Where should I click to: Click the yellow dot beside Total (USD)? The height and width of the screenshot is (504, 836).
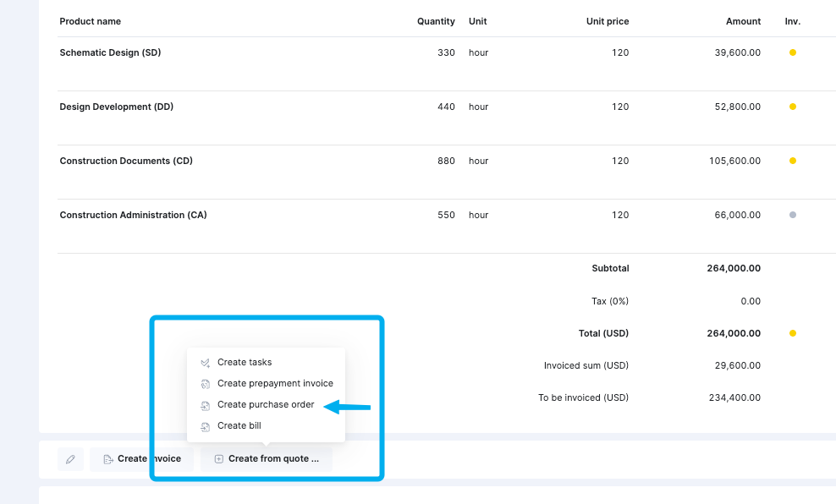click(x=793, y=333)
